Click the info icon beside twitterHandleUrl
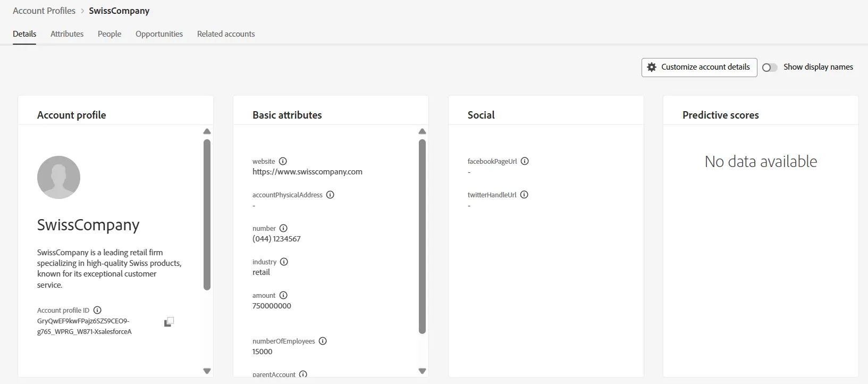The height and width of the screenshot is (384, 868). (x=524, y=195)
